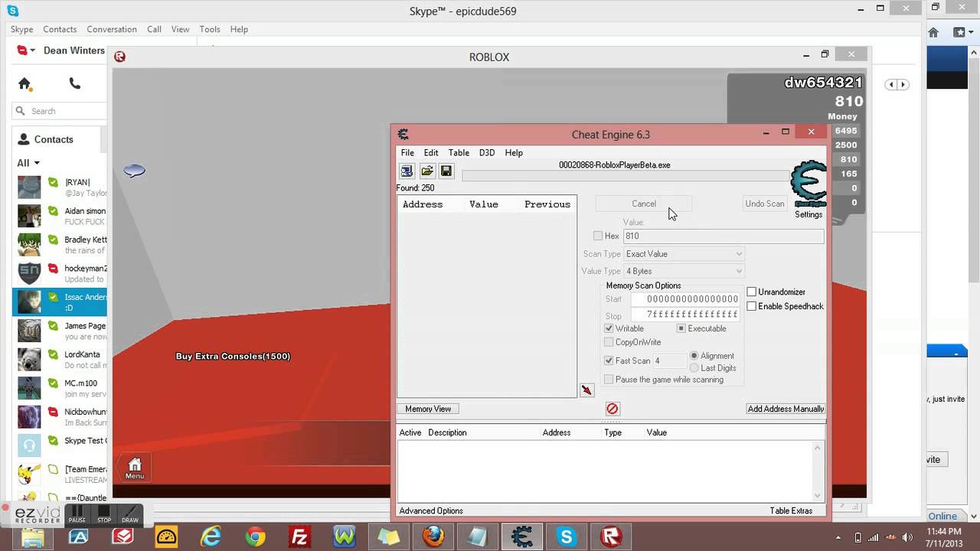Open the Memory View button
This screenshot has width=980, height=551.
click(x=428, y=409)
